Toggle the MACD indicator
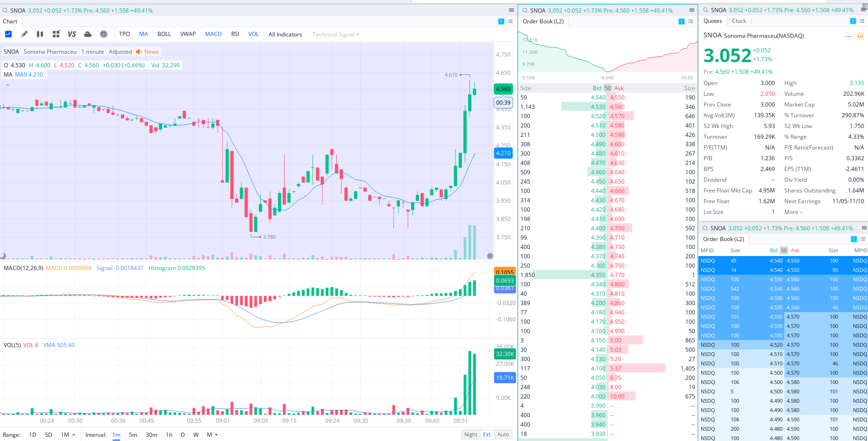868x441 pixels. point(213,34)
